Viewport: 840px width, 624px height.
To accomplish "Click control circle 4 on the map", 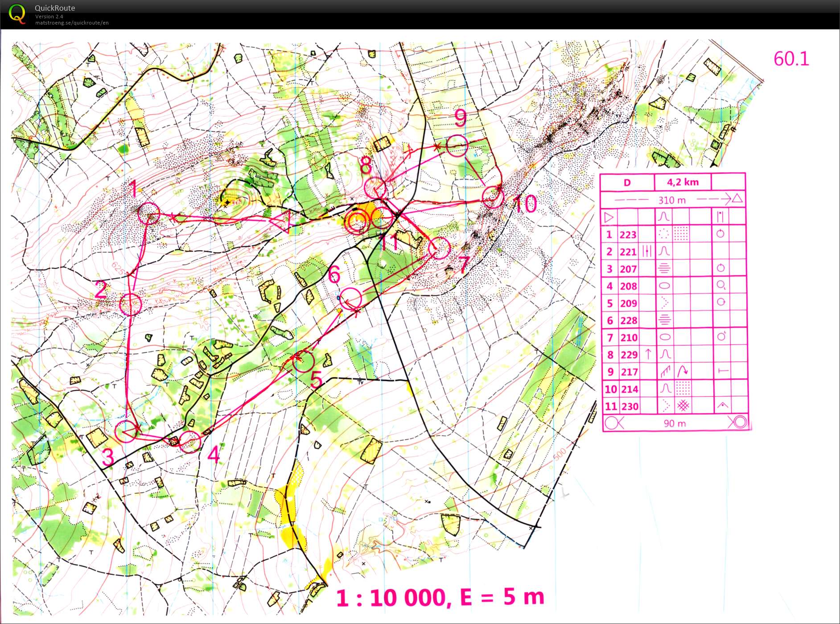I will click(190, 442).
